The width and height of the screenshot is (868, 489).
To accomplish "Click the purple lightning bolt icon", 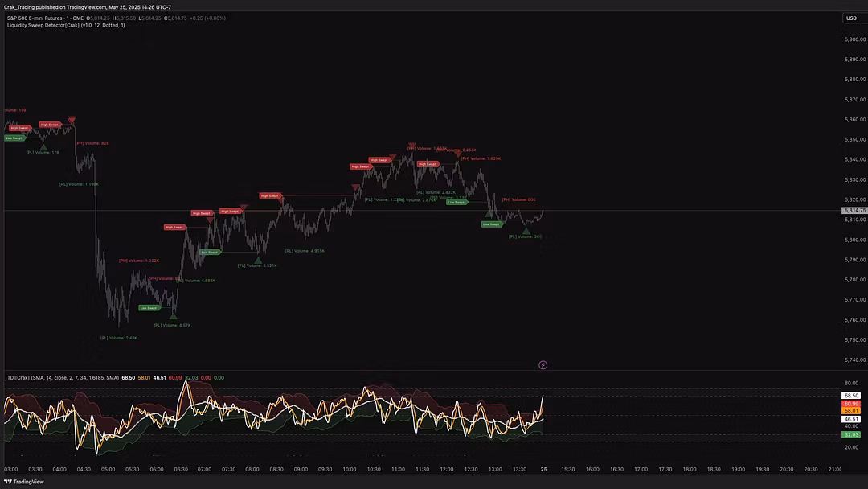I will (542, 364).
